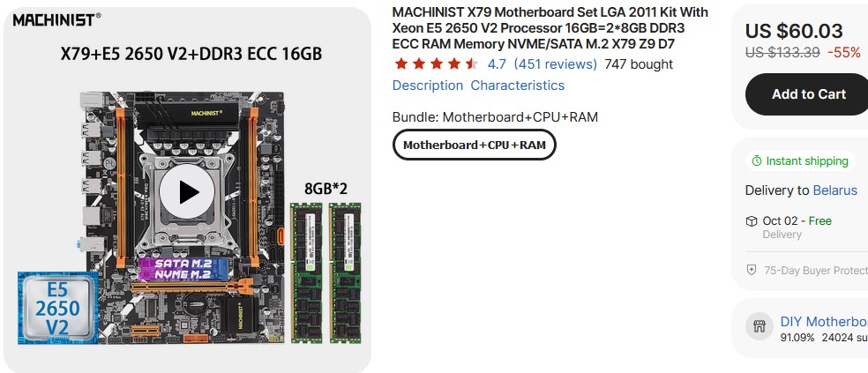868x373 pixels.
Task: Click the MACHINIST brand logo
Action: click(x=57, y=19)
